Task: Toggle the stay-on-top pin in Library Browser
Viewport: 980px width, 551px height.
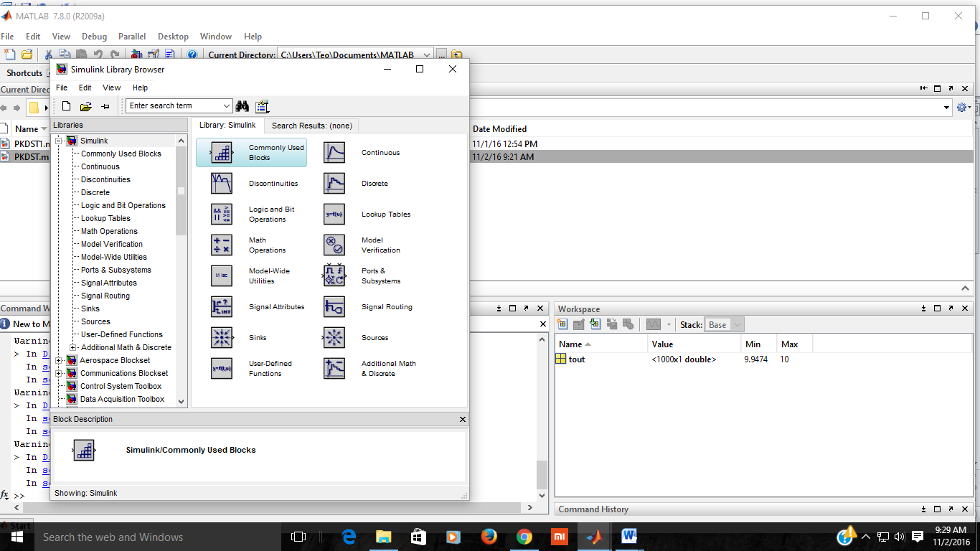Action: [105, 106]
